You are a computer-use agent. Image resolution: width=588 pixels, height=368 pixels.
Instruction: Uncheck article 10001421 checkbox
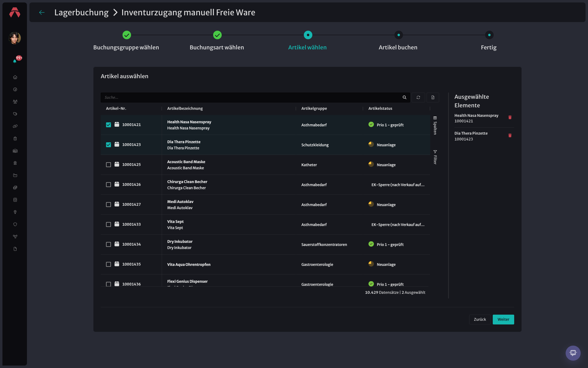[108, 125]
